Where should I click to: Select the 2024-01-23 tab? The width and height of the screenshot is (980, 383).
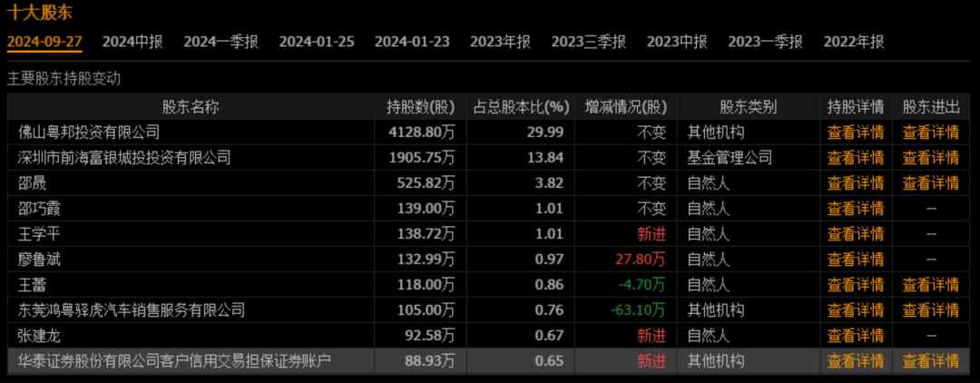point(412,42)
